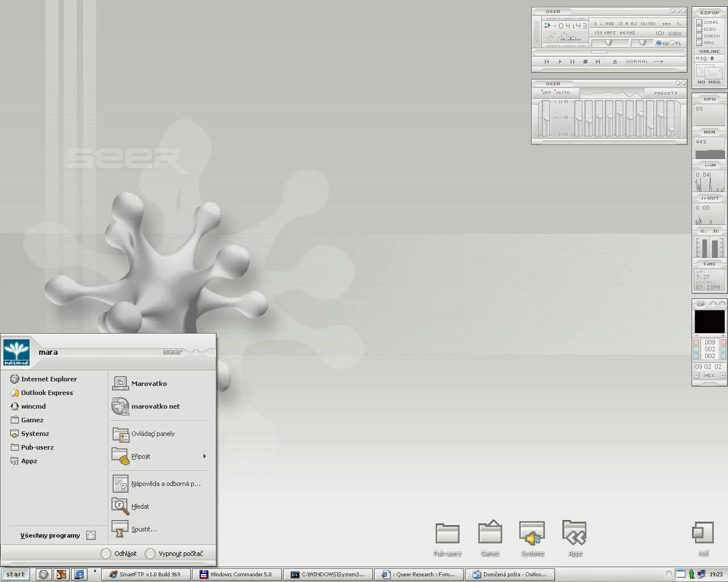728x582 pixels.
Task: Tick the CONN. checkbox in EZPOP
Action: pyautogui.click(x=700, y=22)
